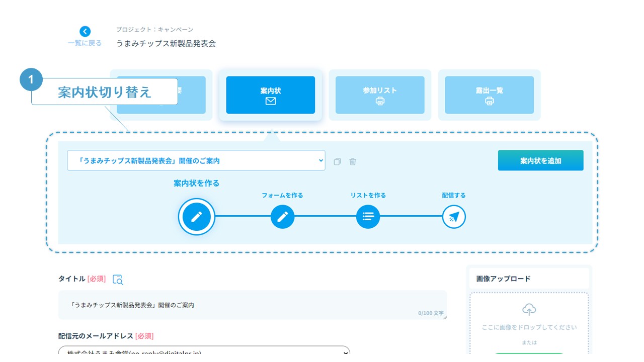Click the blue back arrow circle icon

[85, 31]
